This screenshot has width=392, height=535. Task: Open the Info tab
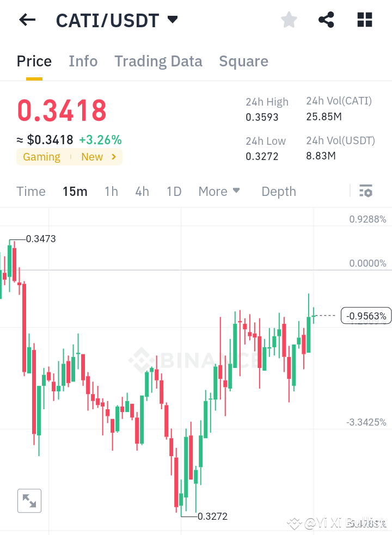[x=83, y=61]
